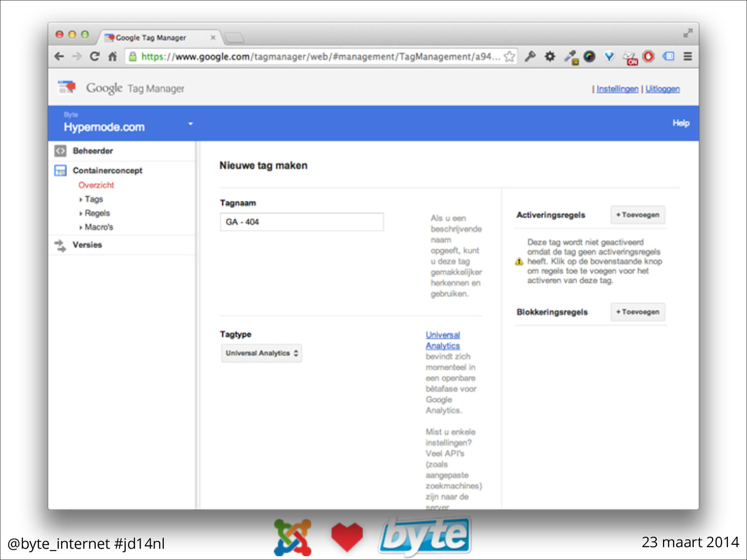This screenshot has height=560, width=747.
Task: Open the Chrome hamburger menu
Action: (x=688, y=56)
